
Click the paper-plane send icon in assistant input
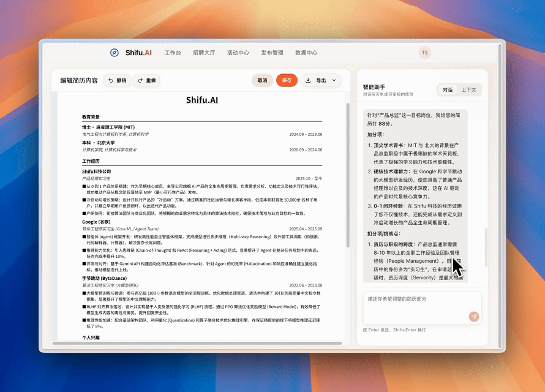[x=474, y=316]
